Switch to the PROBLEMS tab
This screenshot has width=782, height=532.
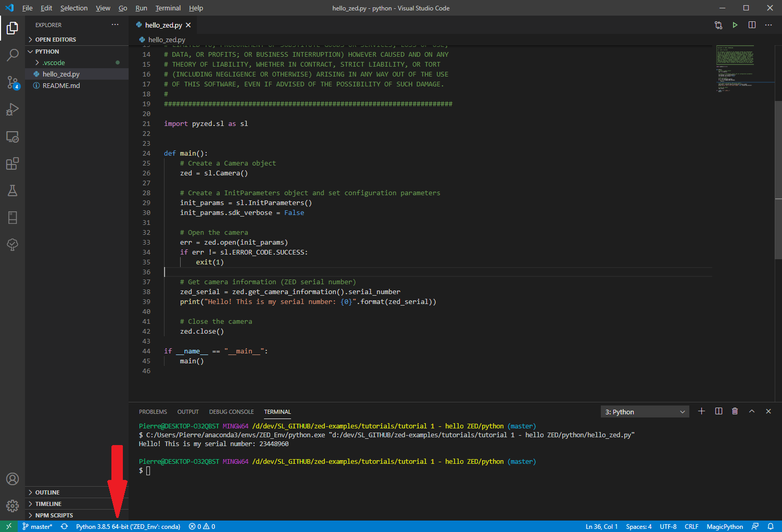pyautogui.click(x=153, y=412)
